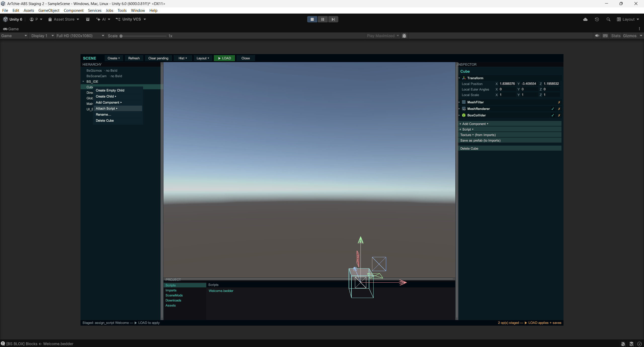Viewport: 644px width, 347px height.
Task: Open the Full HD resolution dropdown
Action: 80,36
